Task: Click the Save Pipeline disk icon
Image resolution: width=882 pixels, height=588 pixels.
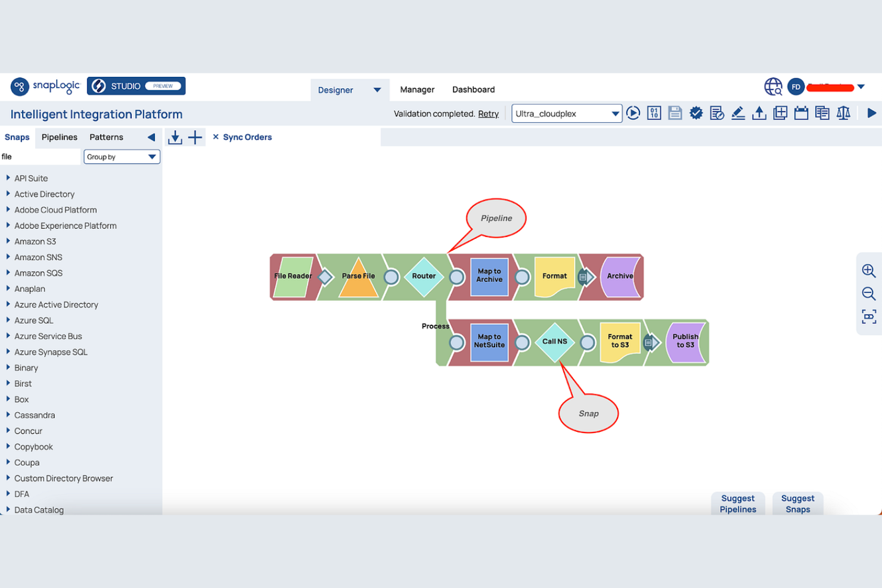Action: point(675,113)
